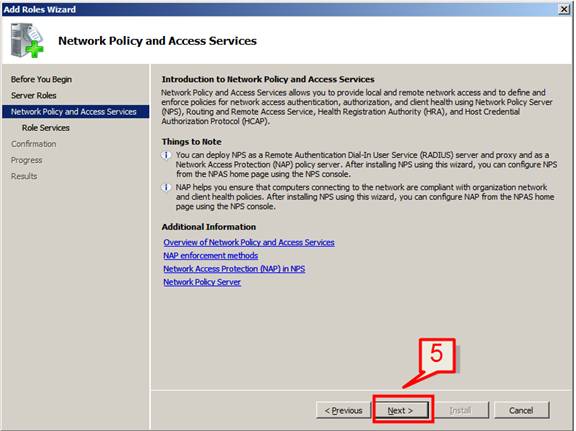Open NAP enforcement methods link
576x431 pixels.
[x=210, y=256]
